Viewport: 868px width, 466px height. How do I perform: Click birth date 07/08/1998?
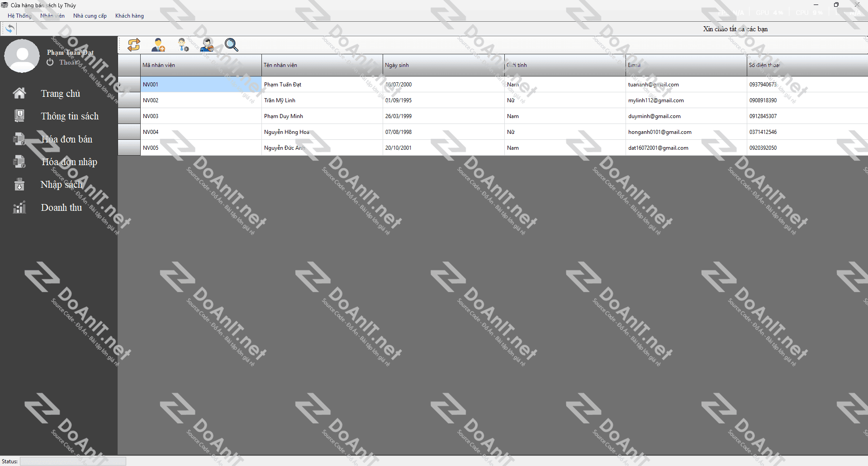coord(443,132)
